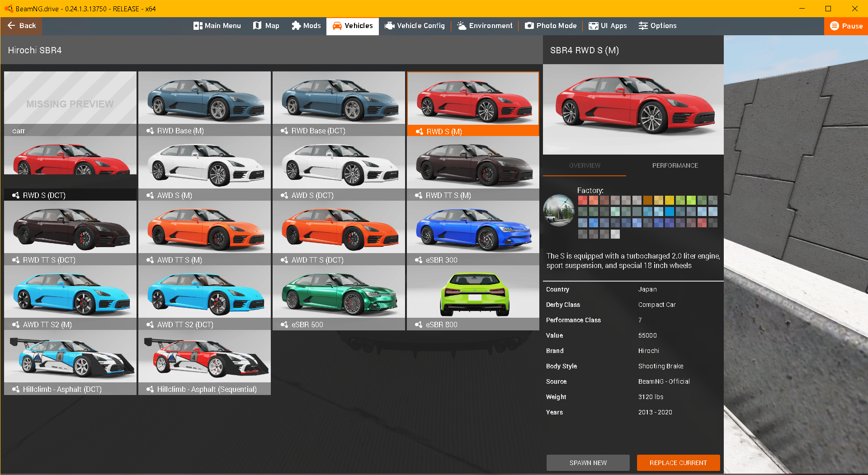
Task: Switch to the Performance tab
Action: (675, 165)
